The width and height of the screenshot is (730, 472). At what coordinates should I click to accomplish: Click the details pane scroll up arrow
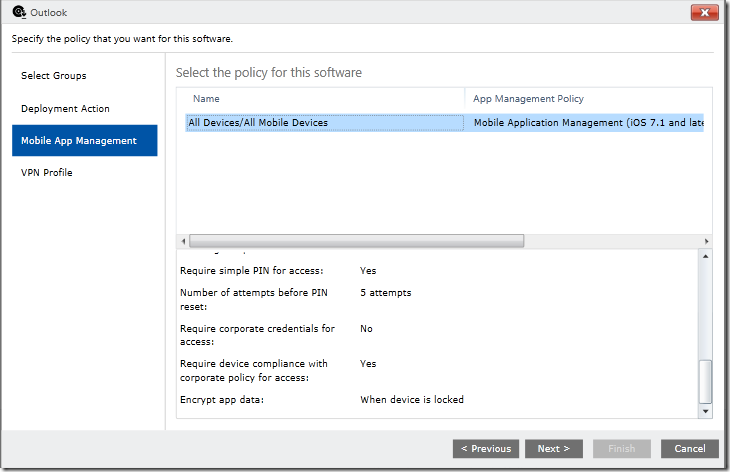pos(705,256)
